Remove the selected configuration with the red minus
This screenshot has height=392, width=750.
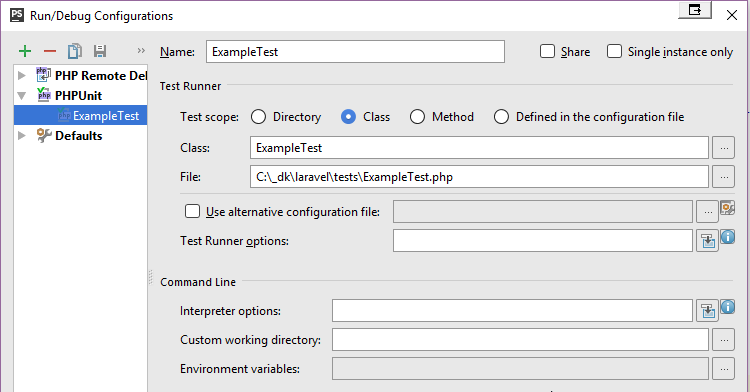click(x=50, y=51)
